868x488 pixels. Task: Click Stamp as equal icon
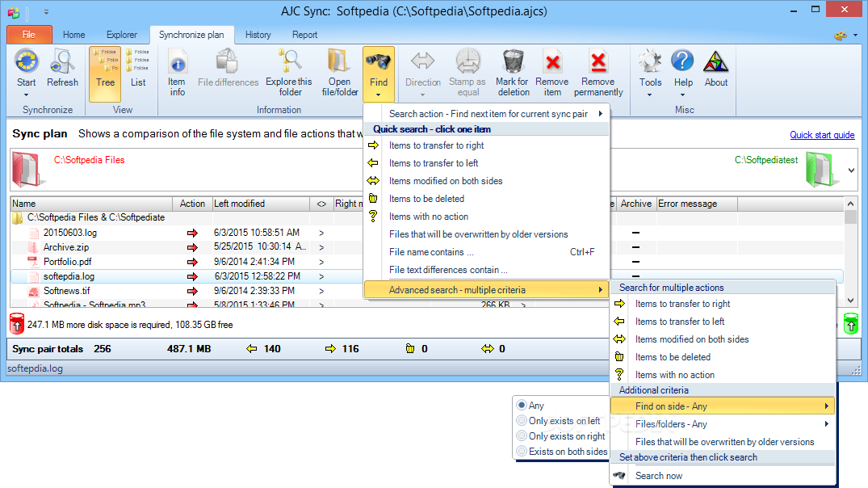[x=468, y=61]
